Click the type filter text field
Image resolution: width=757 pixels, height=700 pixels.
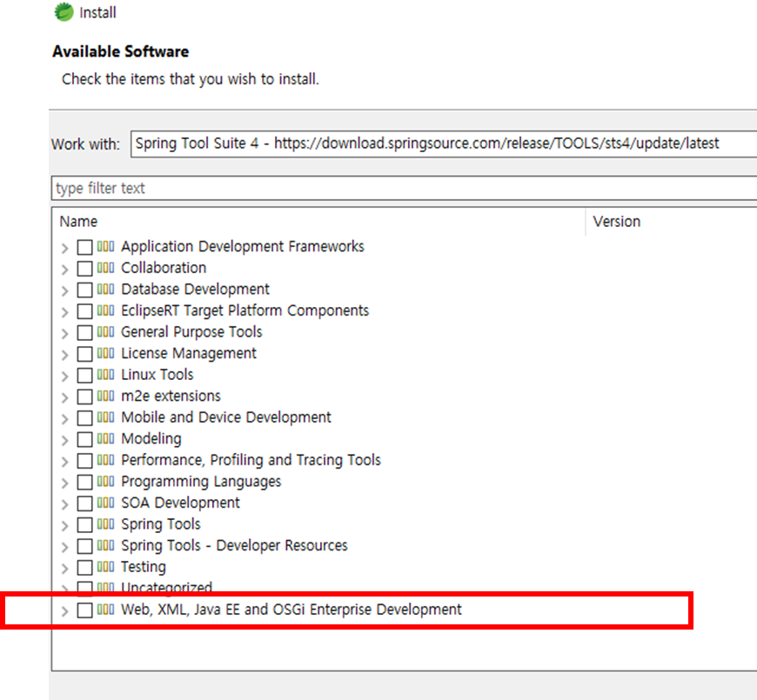click(404, 188)
